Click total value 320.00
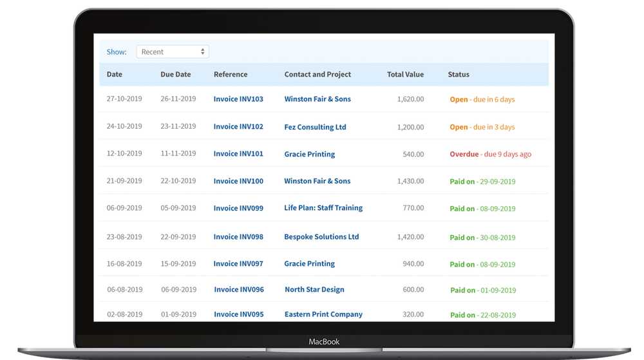This screenshot has width=644, height=360. 413,314
